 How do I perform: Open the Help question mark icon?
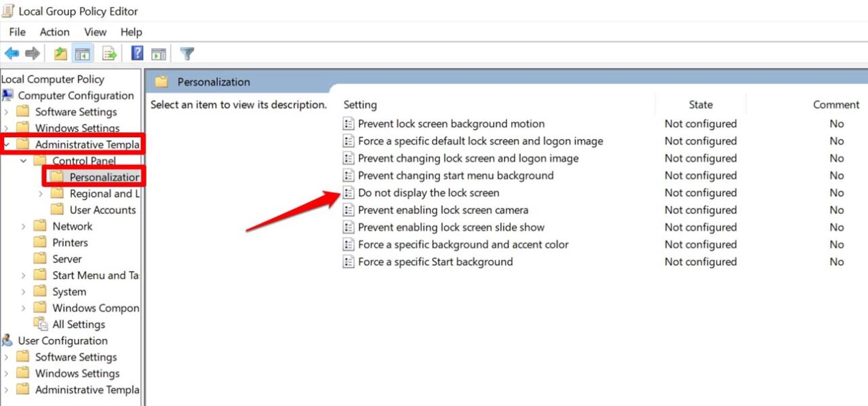click(x=138, y=54)
